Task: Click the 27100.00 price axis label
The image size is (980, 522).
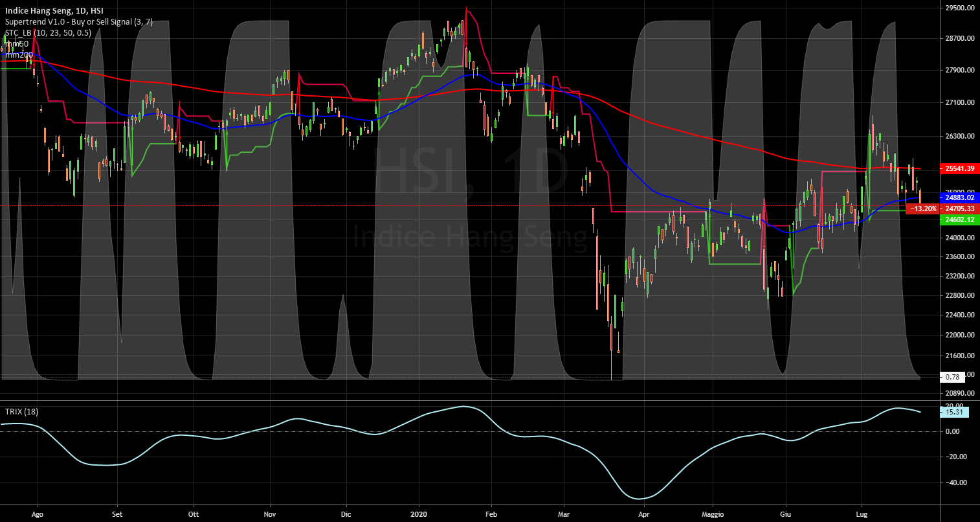Action: pos(960,103)
